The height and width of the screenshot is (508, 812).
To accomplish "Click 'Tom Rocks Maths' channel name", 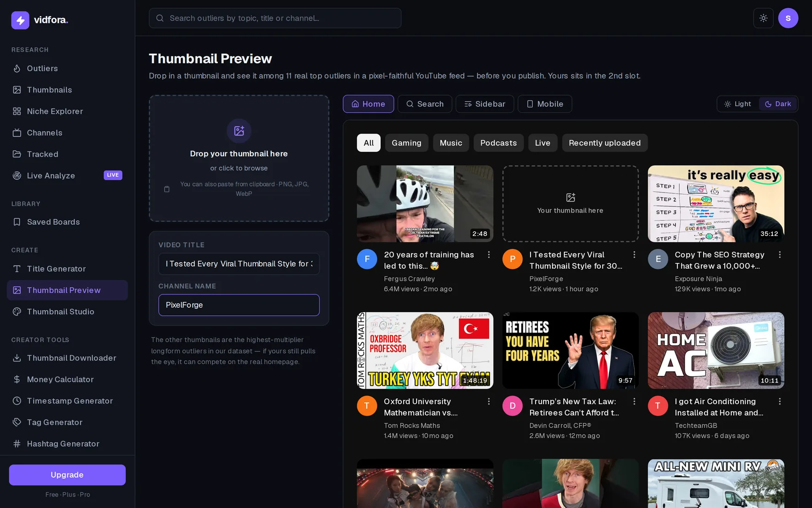I will (412, 426).
